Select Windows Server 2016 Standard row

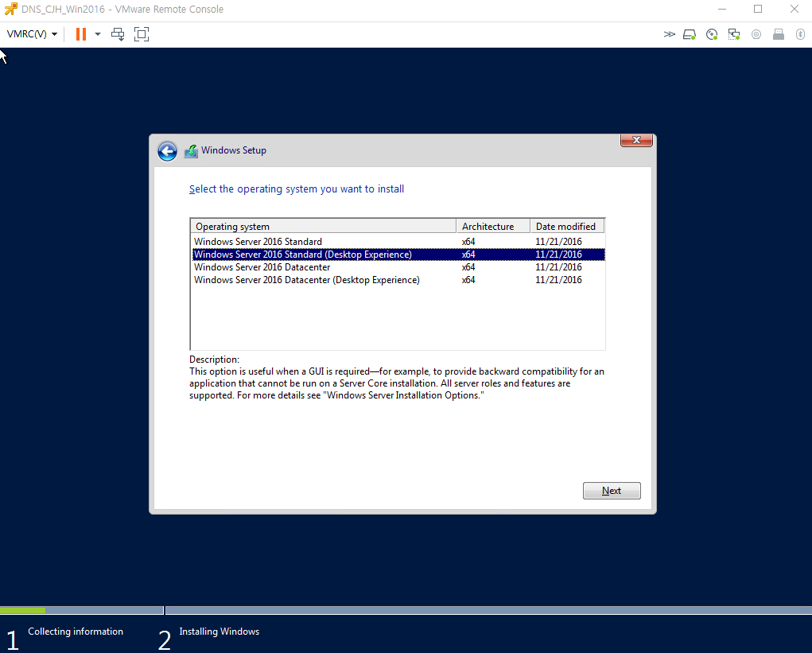coord(398,242)
